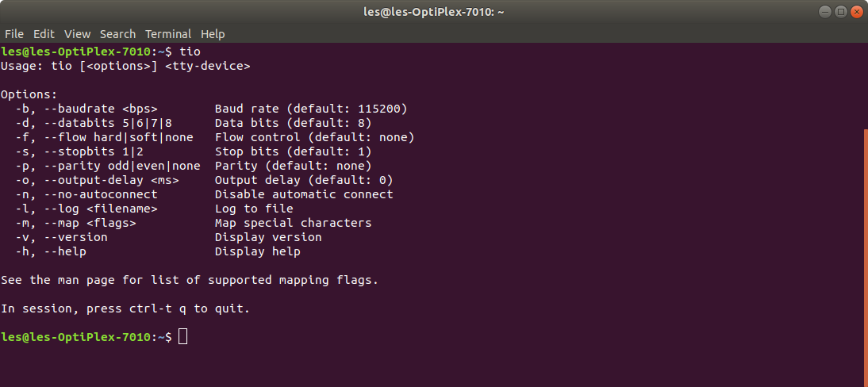Open the Edit menu
Image resolution: width=868 pixels, height=387 pixels.
coord(44,34)
